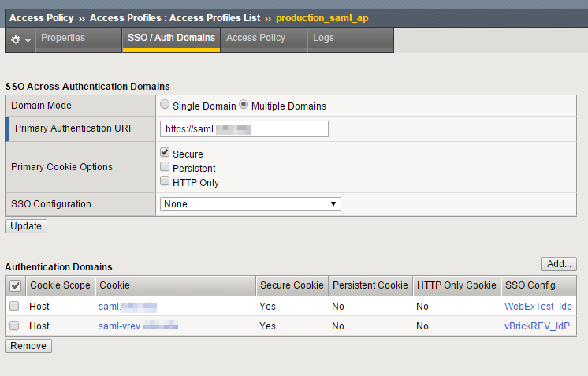Open the gear settings menu

[x=20, y=39]
